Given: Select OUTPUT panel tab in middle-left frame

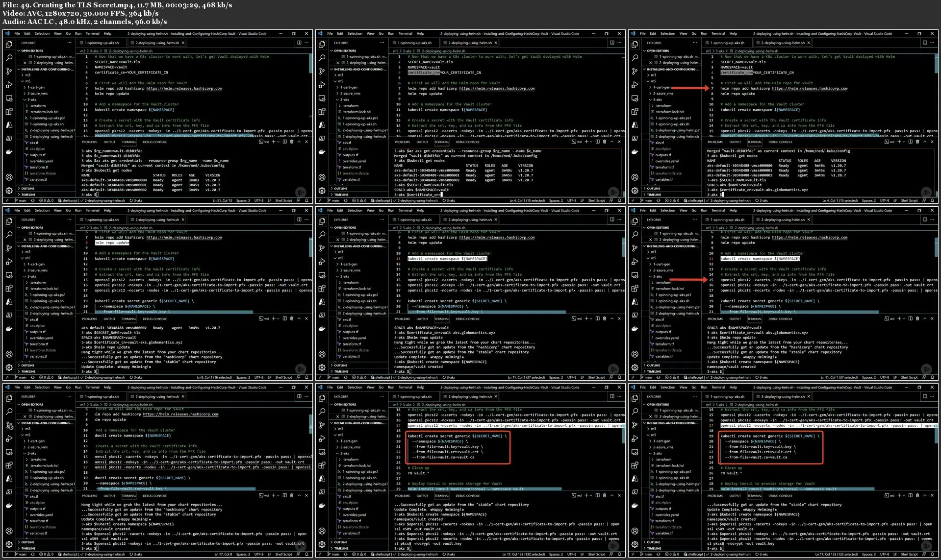Looking at the screenshot, I should point(109,319).
